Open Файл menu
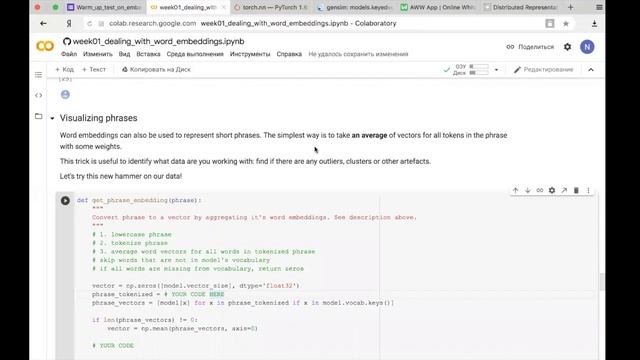Screen dimensions: 640x360 coord(69,54)
